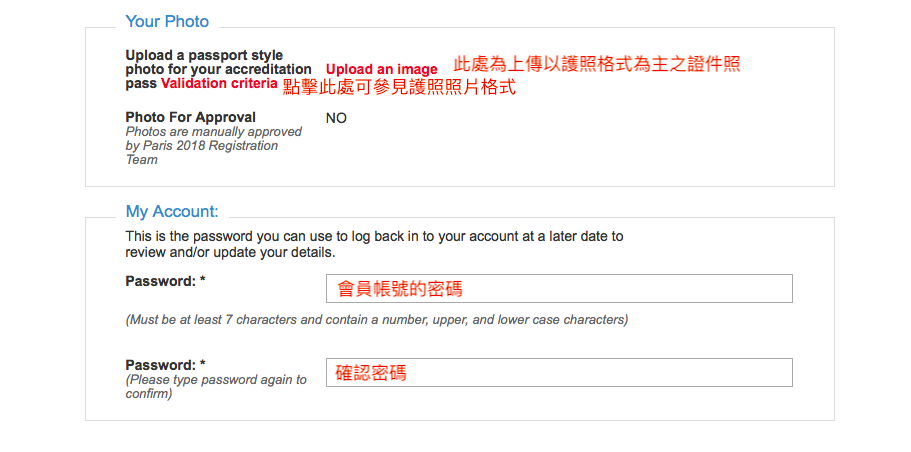Viewport: 911px width, 452px height.
Task: Open the Validation criteria link
Action: [219, 83]
